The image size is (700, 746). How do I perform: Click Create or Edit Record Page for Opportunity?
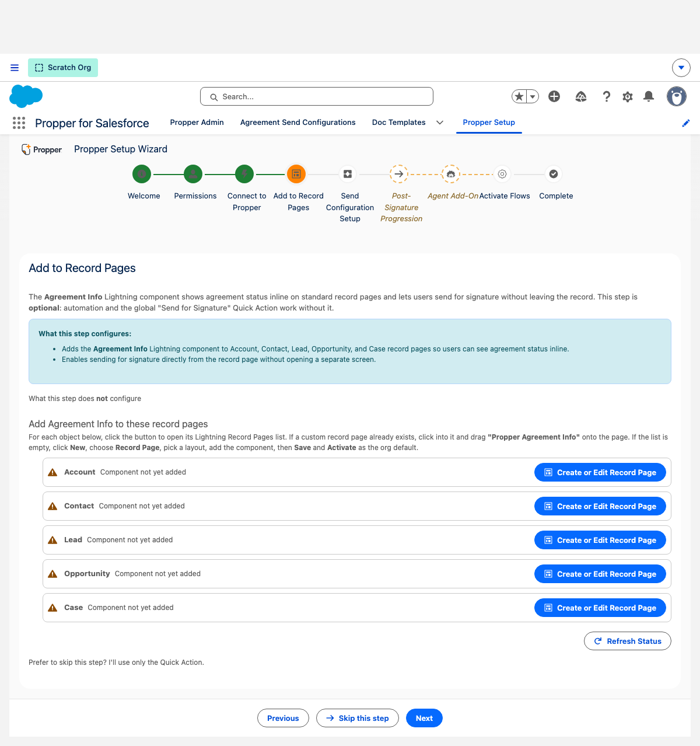pos(600,574)
